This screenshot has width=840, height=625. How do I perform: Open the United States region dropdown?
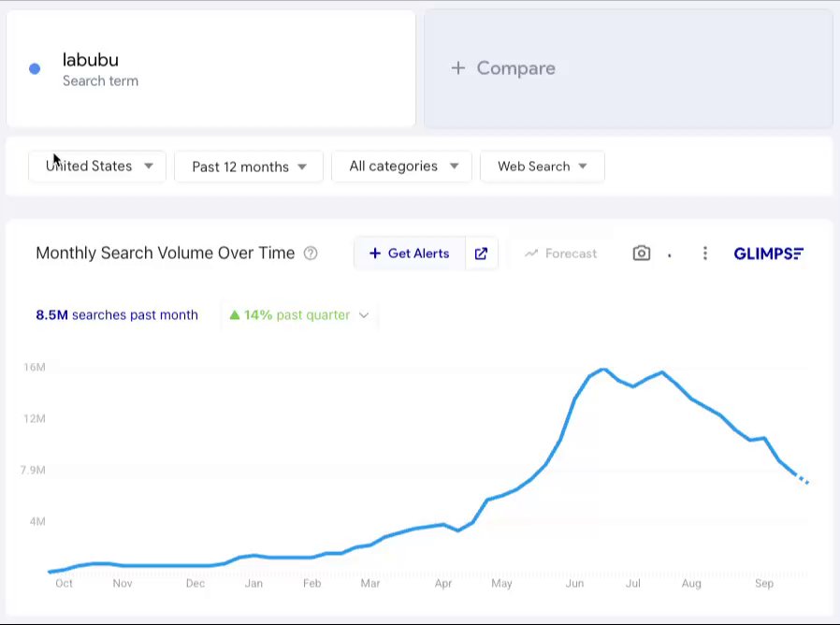[x=97, y=167]
